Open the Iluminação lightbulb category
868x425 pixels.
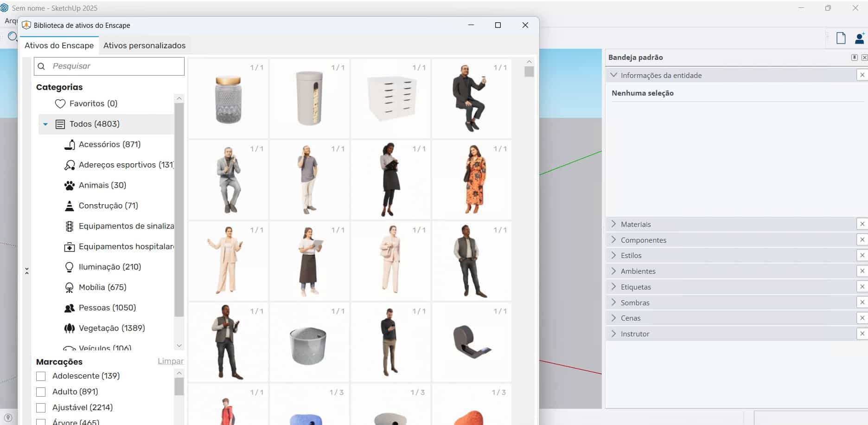point(102,267)
